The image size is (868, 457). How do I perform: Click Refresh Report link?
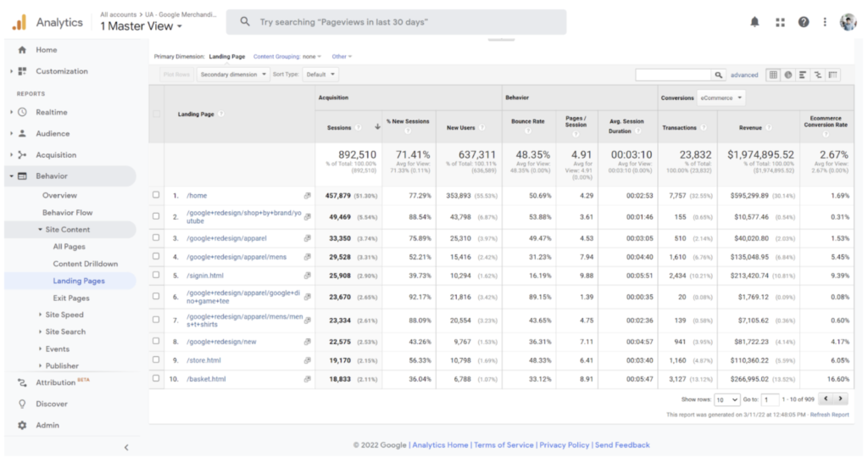[x=829, y=415]
